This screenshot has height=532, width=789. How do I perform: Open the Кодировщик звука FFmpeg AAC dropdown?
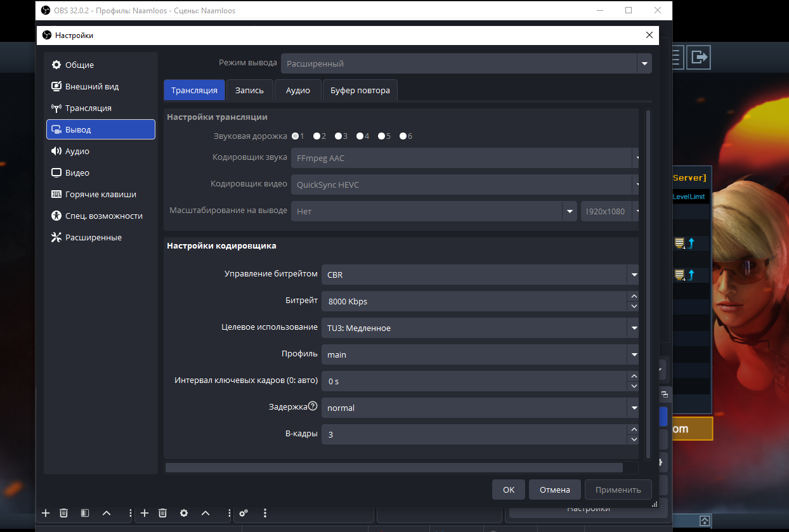point(464,158)
